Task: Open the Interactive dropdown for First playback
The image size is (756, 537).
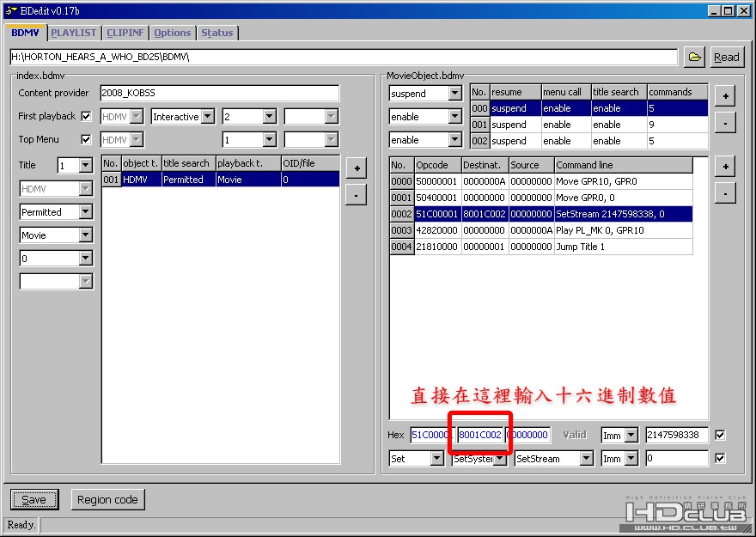Action: coord(208,116)
